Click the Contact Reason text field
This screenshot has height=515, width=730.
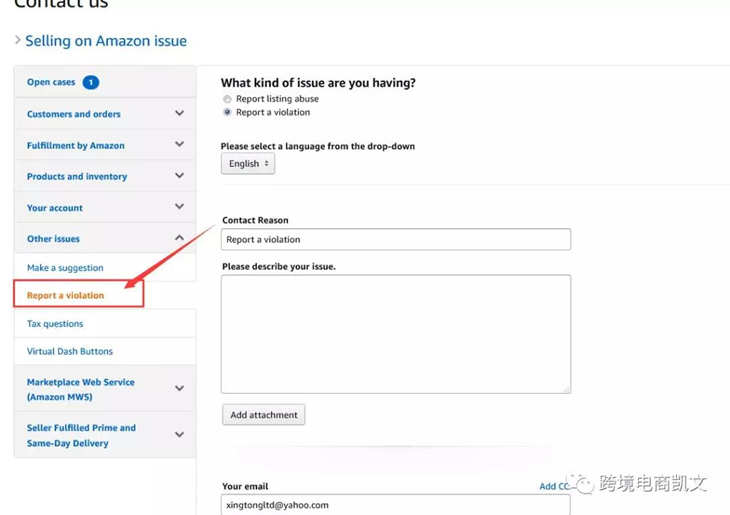396,240
